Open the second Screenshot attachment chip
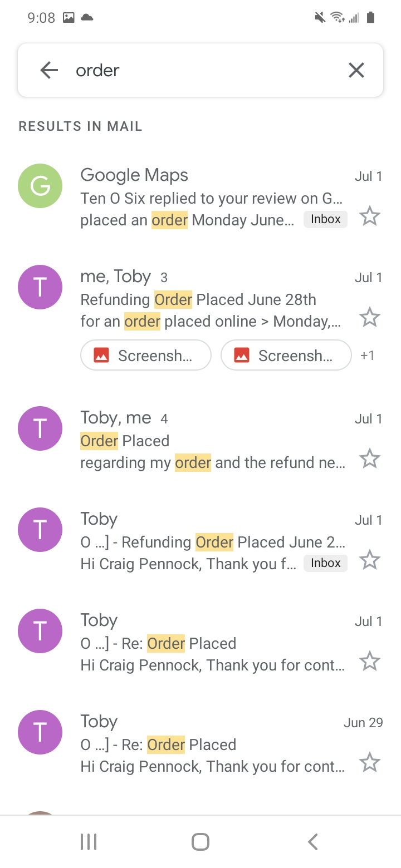401x868 pixels. click(286, 355)
